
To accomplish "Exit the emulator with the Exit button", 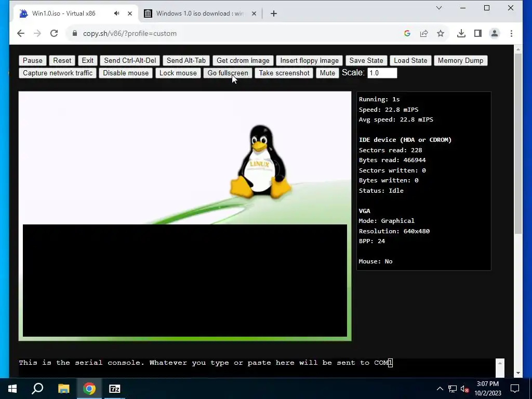I will pyautogui.click(x=87, y=60).
